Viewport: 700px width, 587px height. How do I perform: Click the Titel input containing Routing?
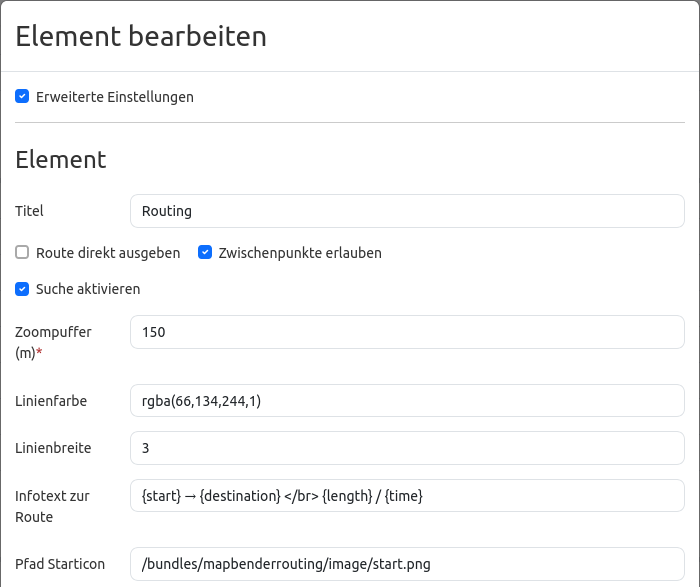click(x=407, y=211)
